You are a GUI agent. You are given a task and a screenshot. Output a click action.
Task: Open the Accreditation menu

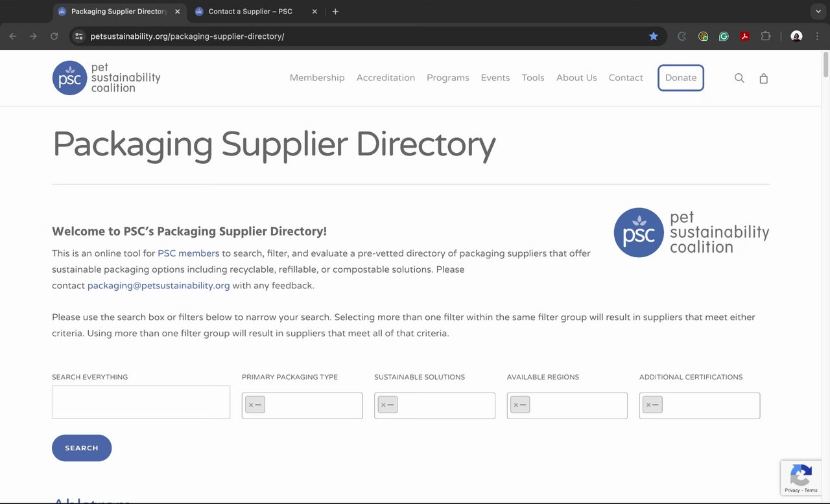pos(386,78)
